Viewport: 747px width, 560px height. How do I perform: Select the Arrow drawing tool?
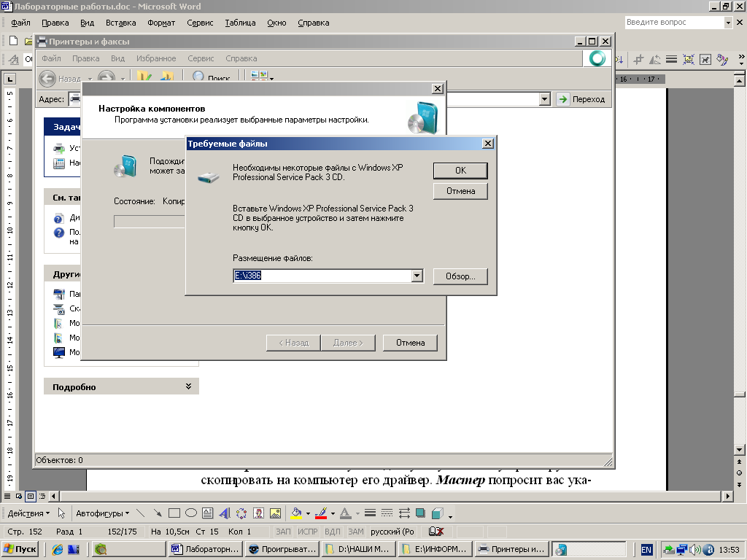point(158,513)
